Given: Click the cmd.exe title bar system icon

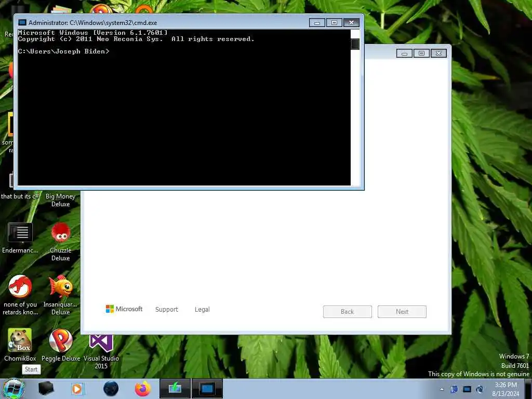Looking at the screenshot, I should click(x=22, y=22).
